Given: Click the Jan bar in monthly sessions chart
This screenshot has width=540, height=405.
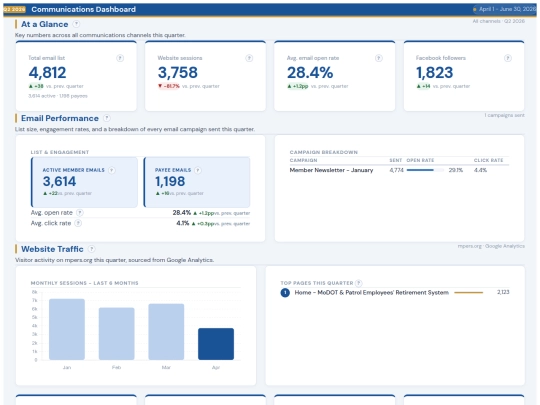Looking at the screenshot, I should (67, 329).
